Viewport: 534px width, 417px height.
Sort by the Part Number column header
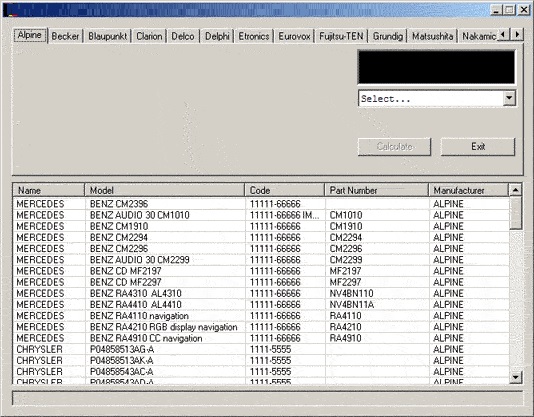tap(377, 190)
